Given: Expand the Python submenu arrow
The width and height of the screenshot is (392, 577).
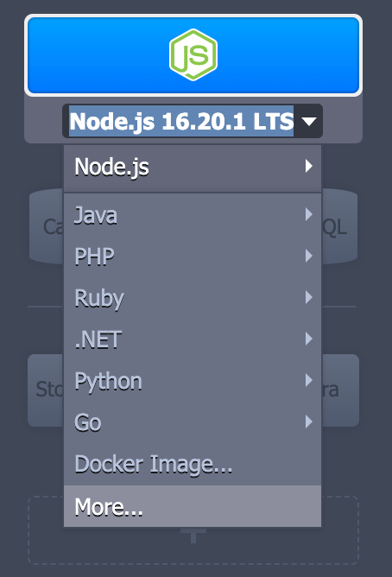Looking at the screenshot, I should point(309,380).
